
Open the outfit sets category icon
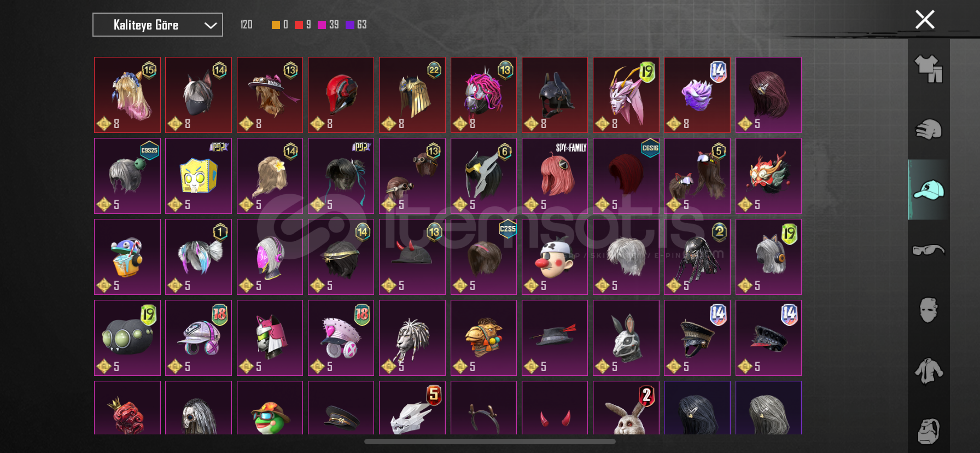click(929, 69)
